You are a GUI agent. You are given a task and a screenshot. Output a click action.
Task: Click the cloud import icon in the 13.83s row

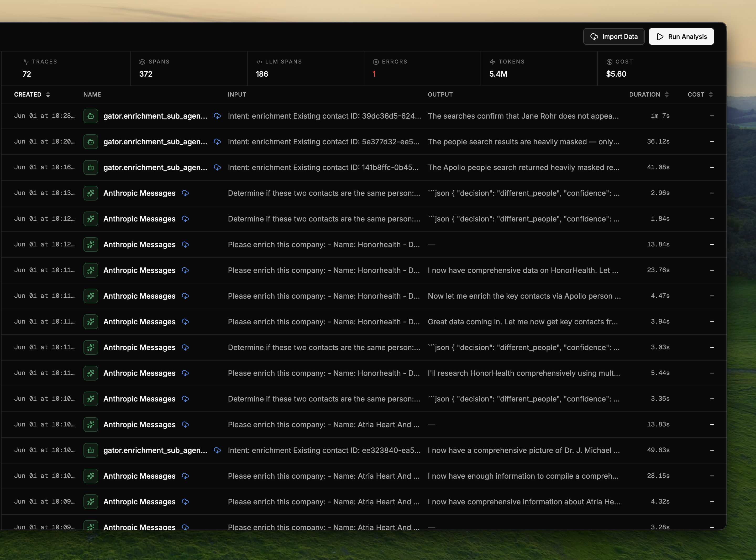[185, 424]
